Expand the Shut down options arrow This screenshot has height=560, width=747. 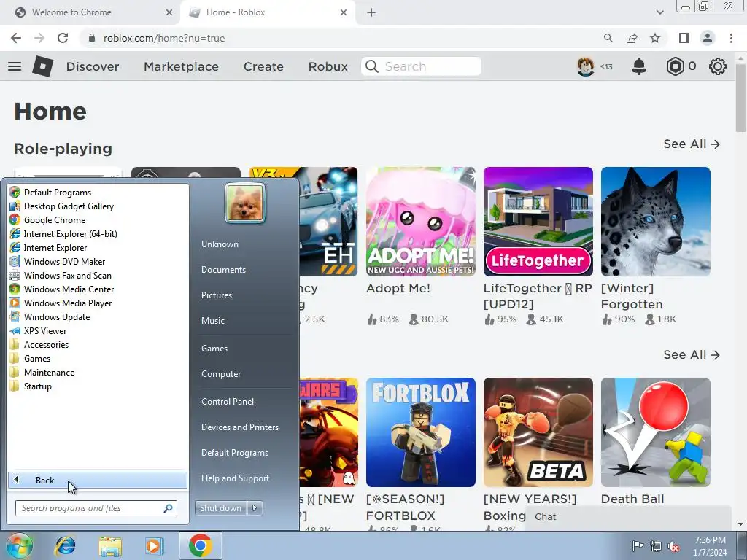coord(255,508)
